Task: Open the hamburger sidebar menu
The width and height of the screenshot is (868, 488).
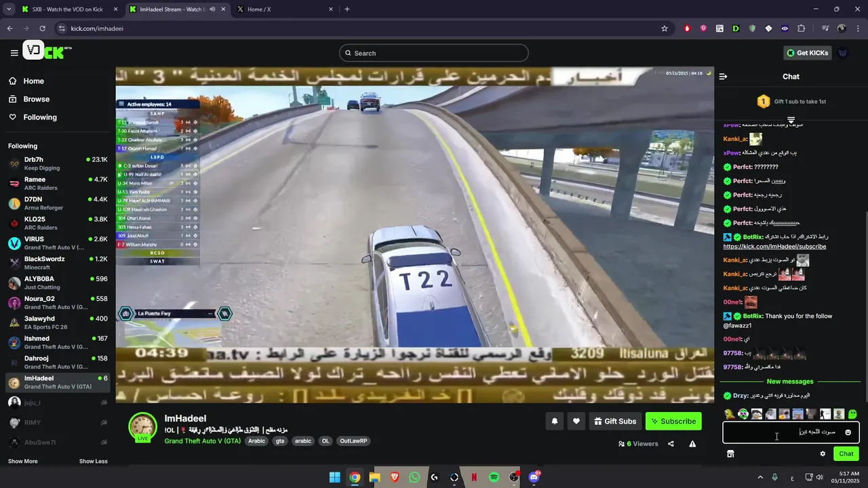Action: pos(14,53)
